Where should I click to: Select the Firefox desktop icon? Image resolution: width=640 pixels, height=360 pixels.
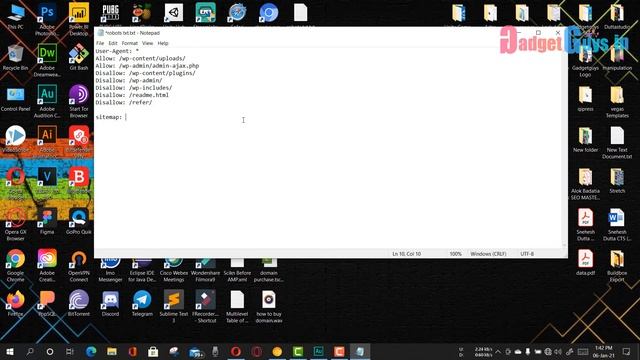click(x=16, y=303)
